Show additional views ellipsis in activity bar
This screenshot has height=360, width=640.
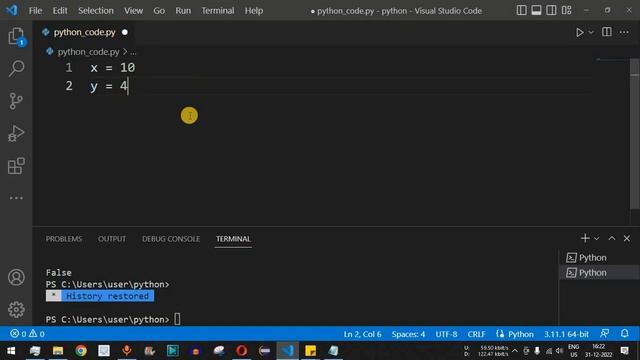point(16,198)
